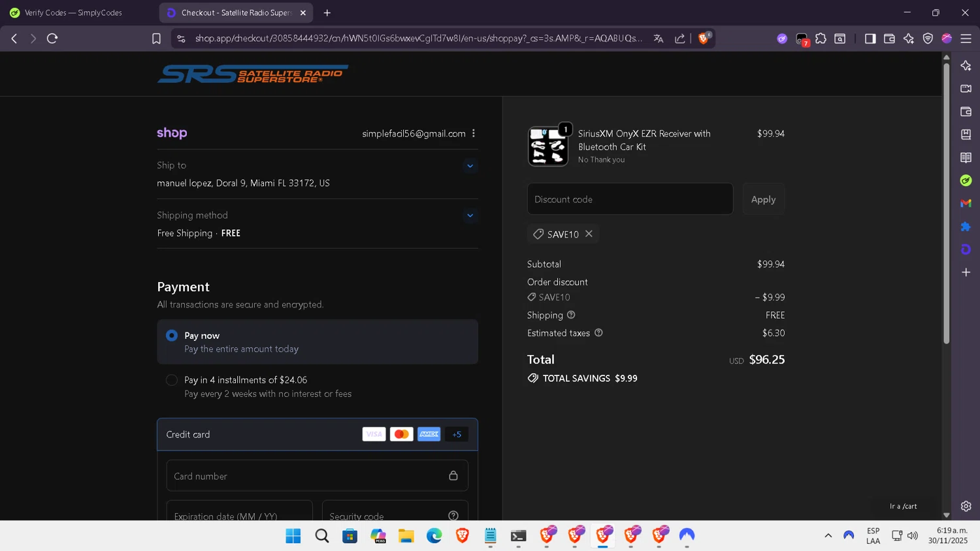
Task: Expand the Ship to section
Action: [470, 166]
